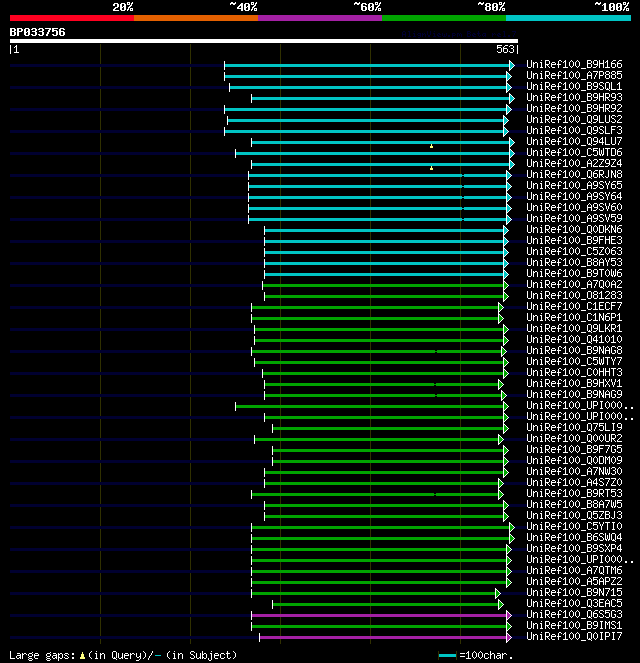Click the red 20% legend segment

click(x=72, y=18)
